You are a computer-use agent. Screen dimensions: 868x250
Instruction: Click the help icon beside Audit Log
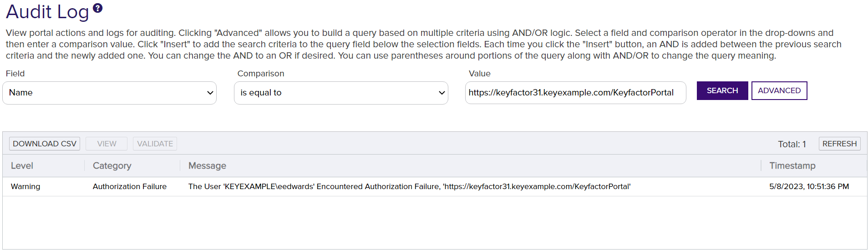(x=98, y=8)
